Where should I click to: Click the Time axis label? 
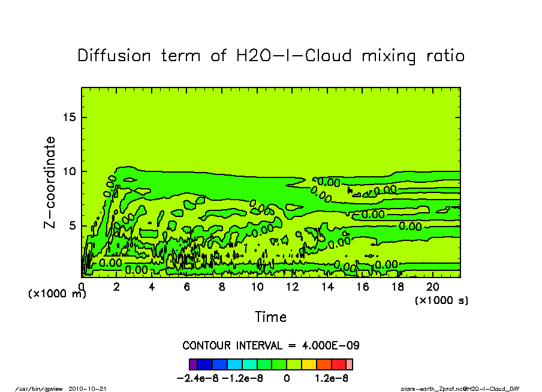[x=270, y=317]
